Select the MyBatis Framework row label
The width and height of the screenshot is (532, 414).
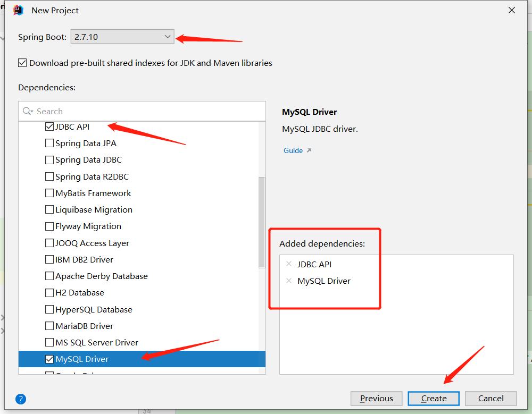click(93, 193)
